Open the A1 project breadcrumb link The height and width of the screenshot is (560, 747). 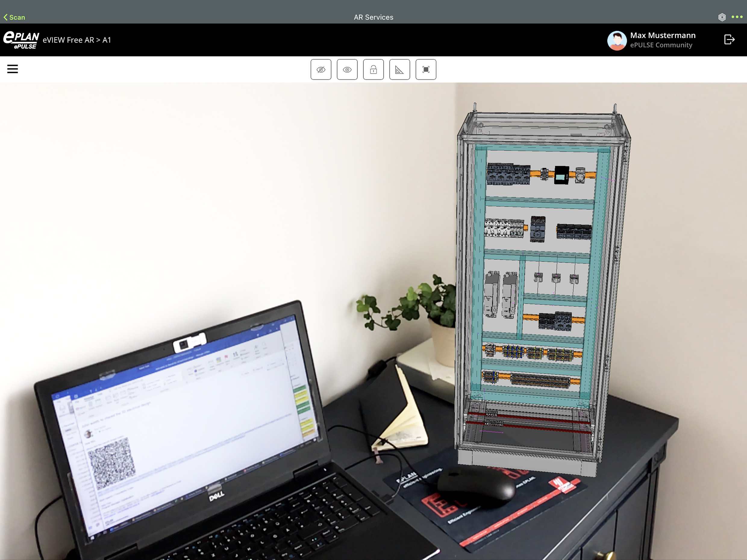coord(108,40)
